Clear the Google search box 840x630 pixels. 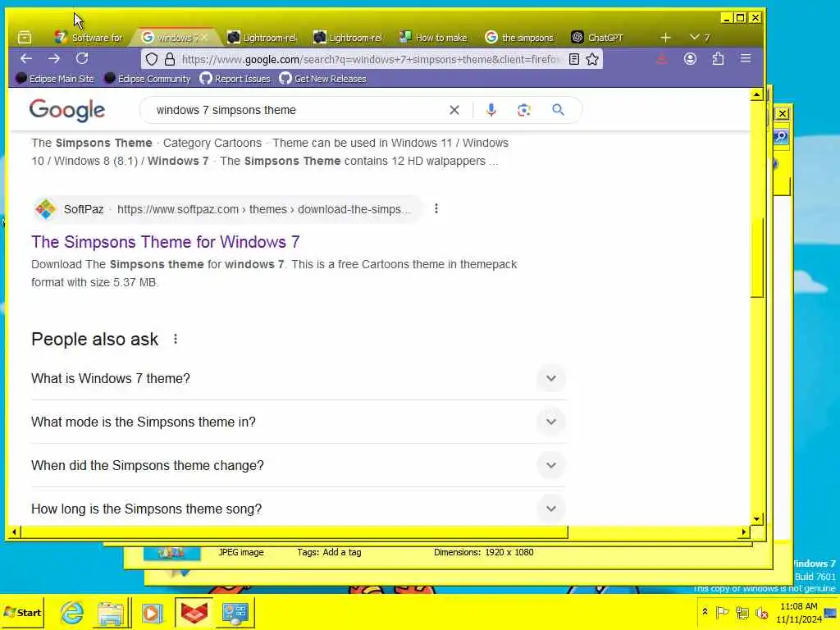click(454, 110)
